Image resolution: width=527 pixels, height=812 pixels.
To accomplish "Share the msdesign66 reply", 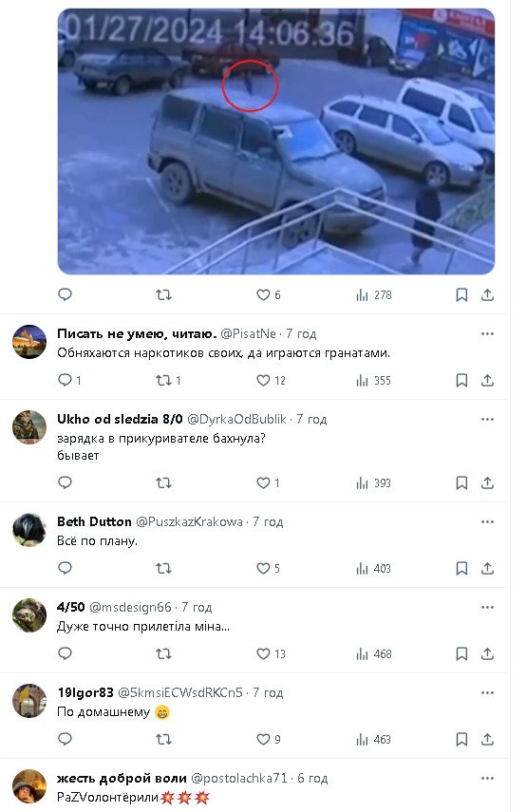I will 487,654.
